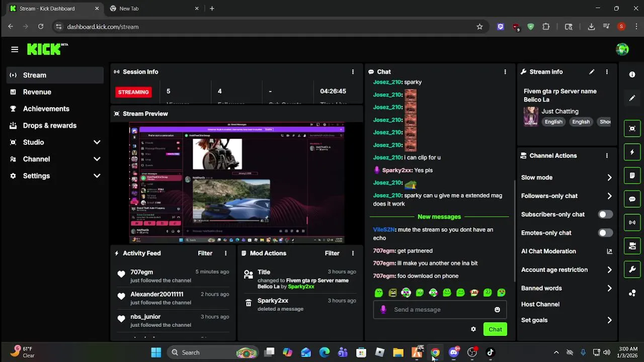The height and width of the screenshot is (362, 644).
Task: Open Chat panel three-dot options
Action: pos(505,72)
